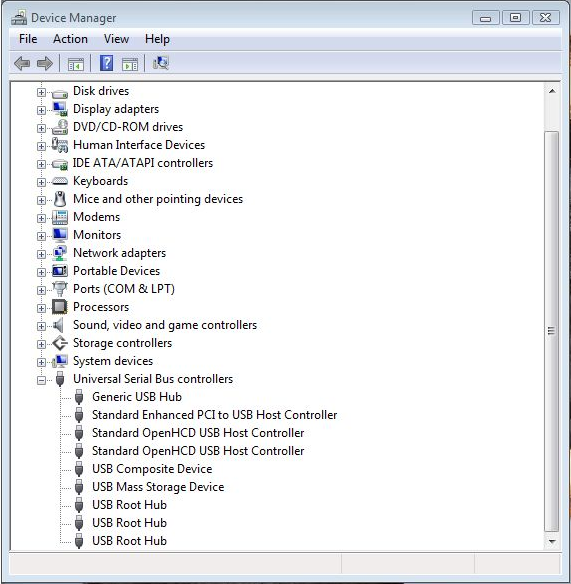Click the USB Mass Storage Device icon

click(x=79, y=487)
